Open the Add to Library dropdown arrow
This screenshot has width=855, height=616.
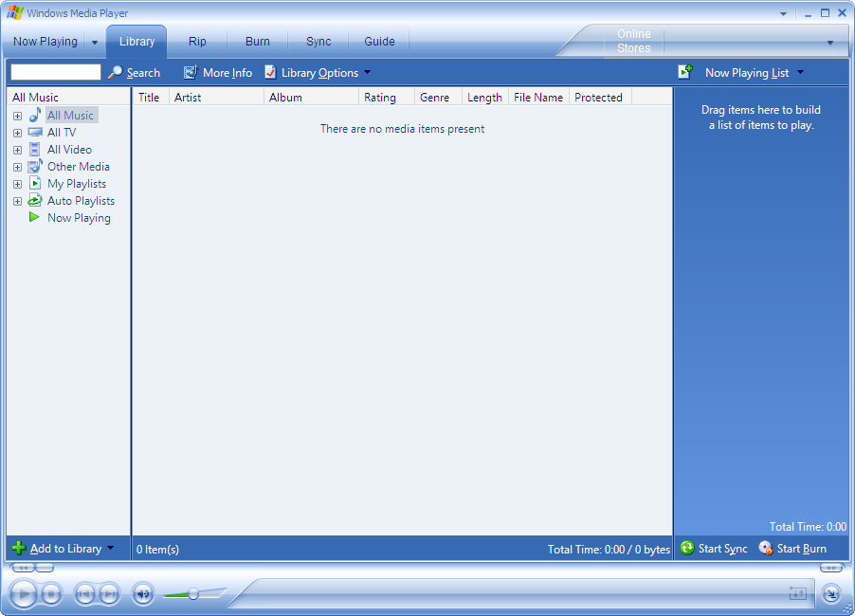[x=111, y=548]
